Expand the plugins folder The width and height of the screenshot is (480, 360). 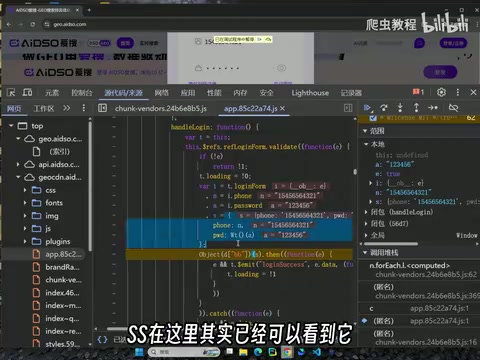click(x=25, y=241)
